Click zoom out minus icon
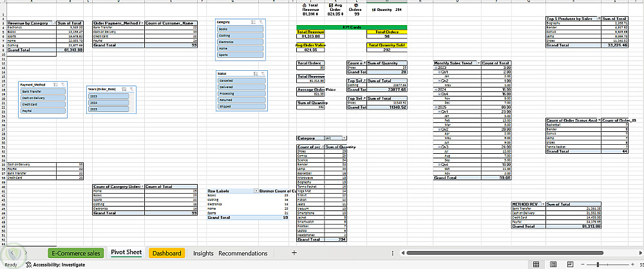 [583, 264]
